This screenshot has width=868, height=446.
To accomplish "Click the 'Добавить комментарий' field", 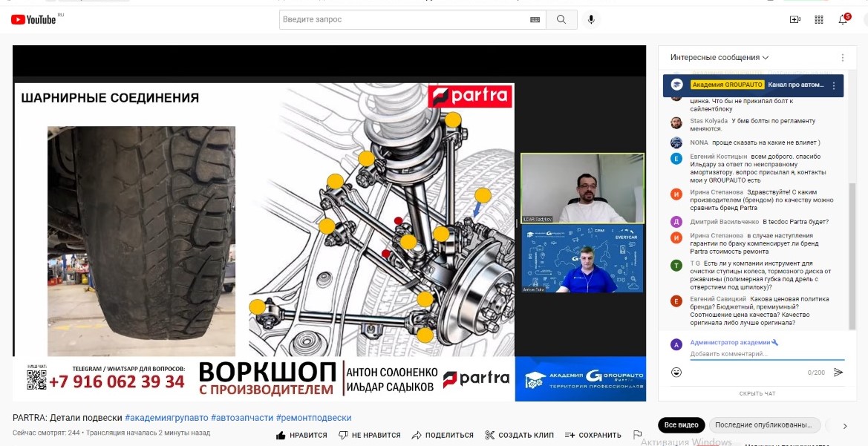I will click(x=767, y=354).
